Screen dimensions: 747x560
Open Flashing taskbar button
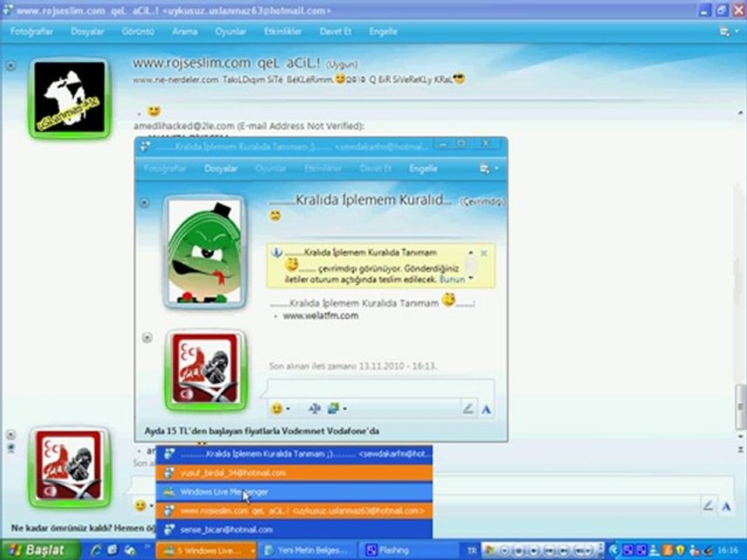point(407,551)
